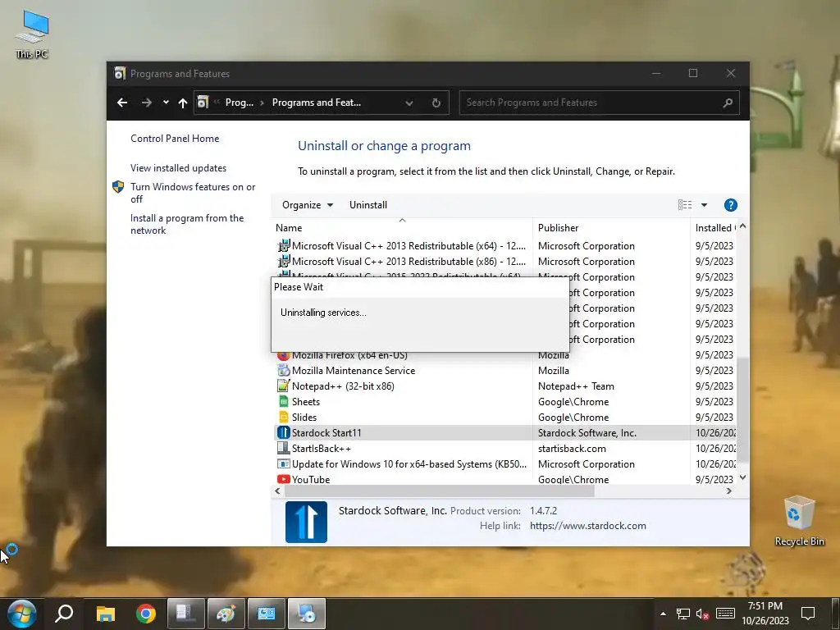Image resolution: width=840 pixels, height=630 pixels.
Task: Click the Slides app icon in the list
Action: click(x=283, y=417)
